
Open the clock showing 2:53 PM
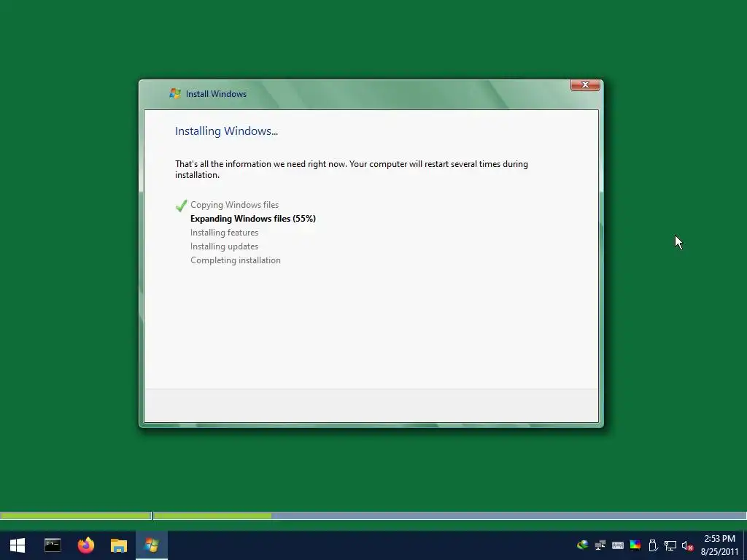point(719,545)
